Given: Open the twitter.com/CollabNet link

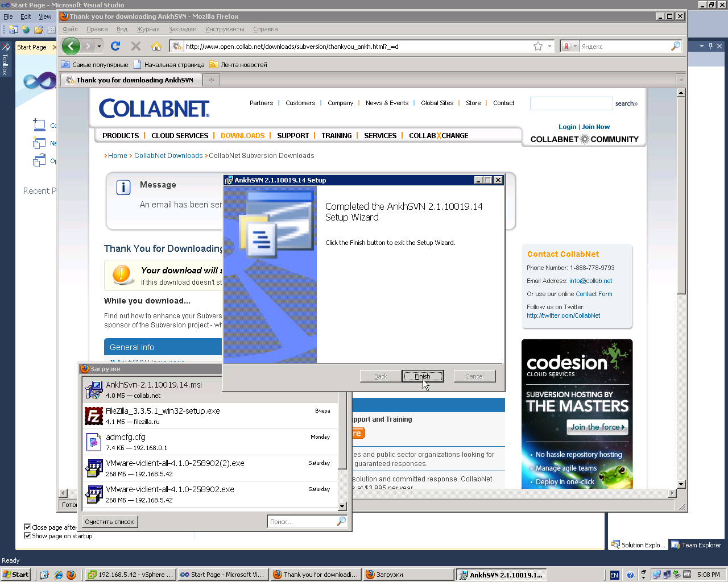Looking at the screenshot, I should point(563,315).
